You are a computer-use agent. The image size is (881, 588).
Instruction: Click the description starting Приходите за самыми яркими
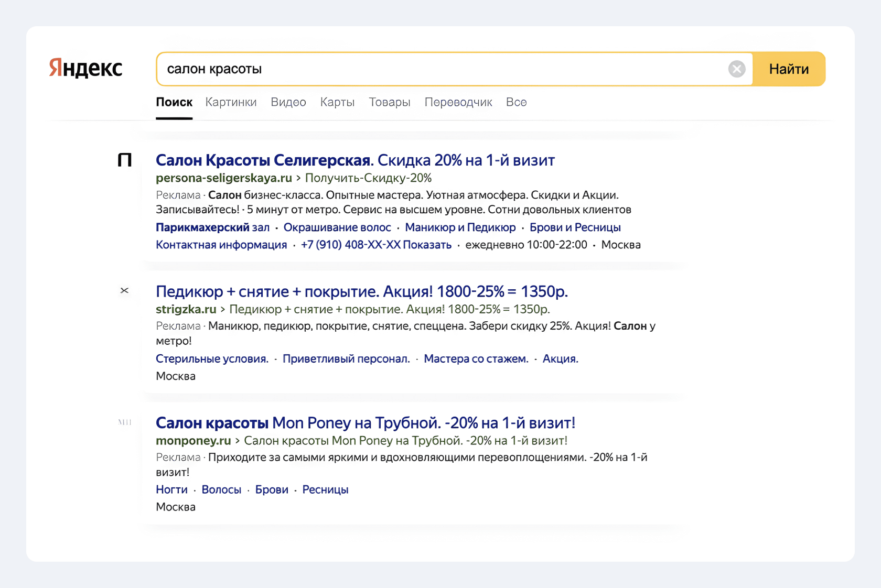point(402,465)
